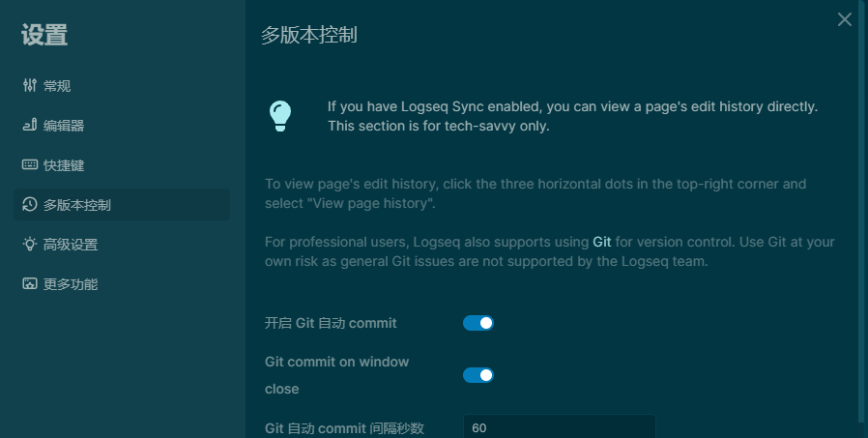Show the 高级设置 tab
Screen dimensions: 868x438
(x=71, y=245)
